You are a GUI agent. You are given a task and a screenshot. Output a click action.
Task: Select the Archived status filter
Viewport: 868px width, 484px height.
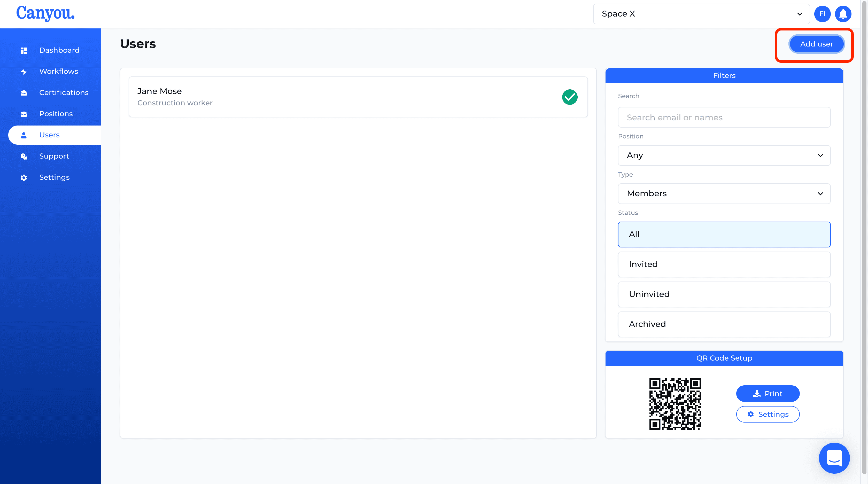point(724,324)
